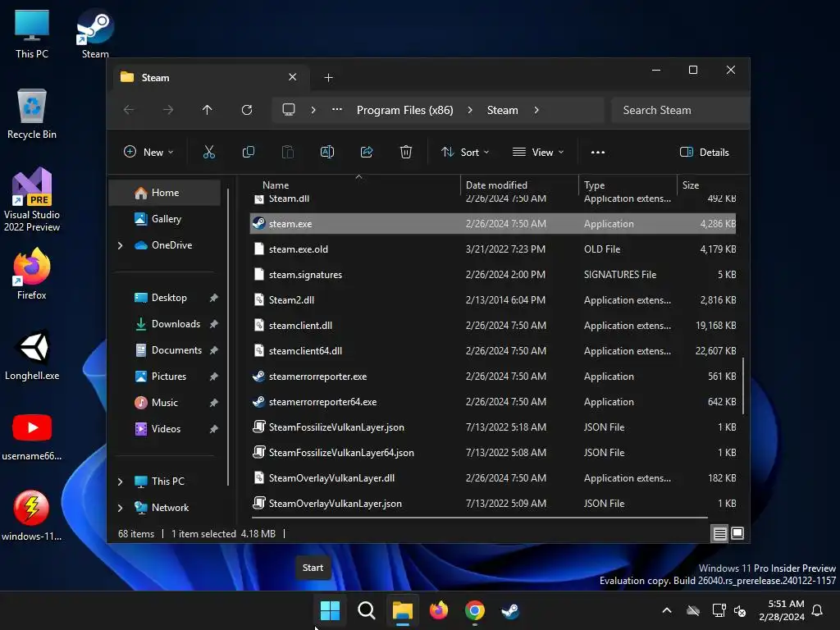Close the Steam tab
Viewport: 840px width, 630px height.
point(293,77)
